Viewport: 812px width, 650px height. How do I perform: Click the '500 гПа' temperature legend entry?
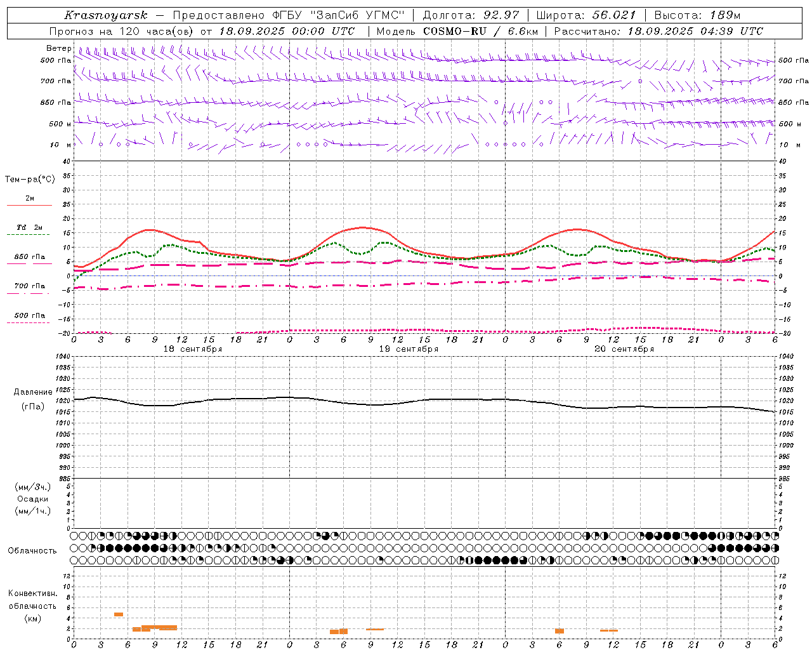(x=30, y=315)
